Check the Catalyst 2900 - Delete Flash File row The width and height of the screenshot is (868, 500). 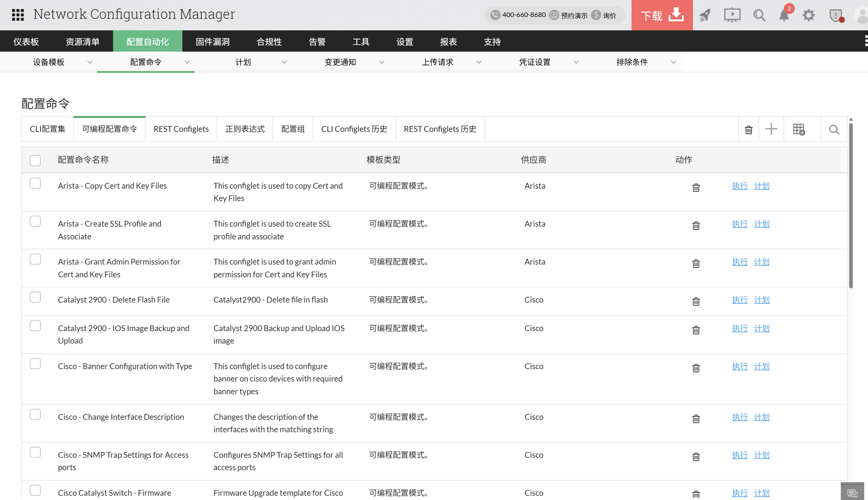[35, 297]
